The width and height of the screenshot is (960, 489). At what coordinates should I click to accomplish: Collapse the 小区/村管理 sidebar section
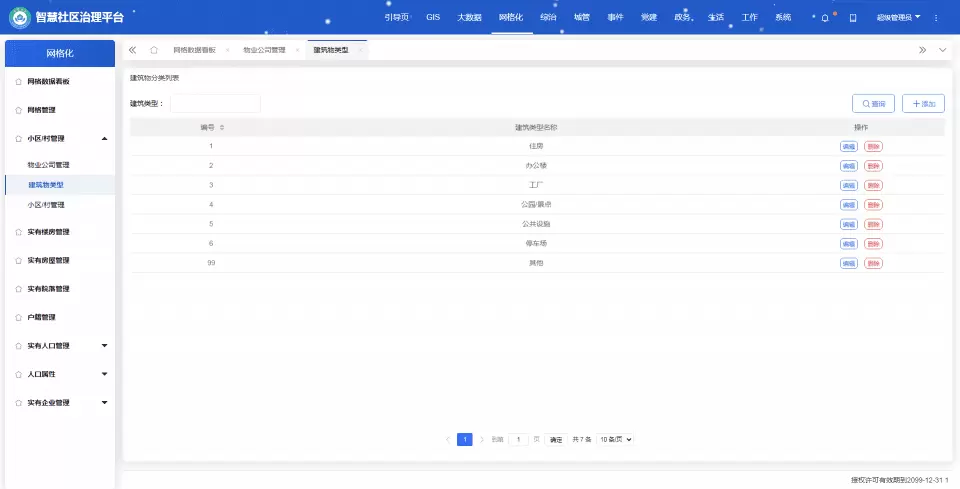pyautogui.click(x=105, y=139)
